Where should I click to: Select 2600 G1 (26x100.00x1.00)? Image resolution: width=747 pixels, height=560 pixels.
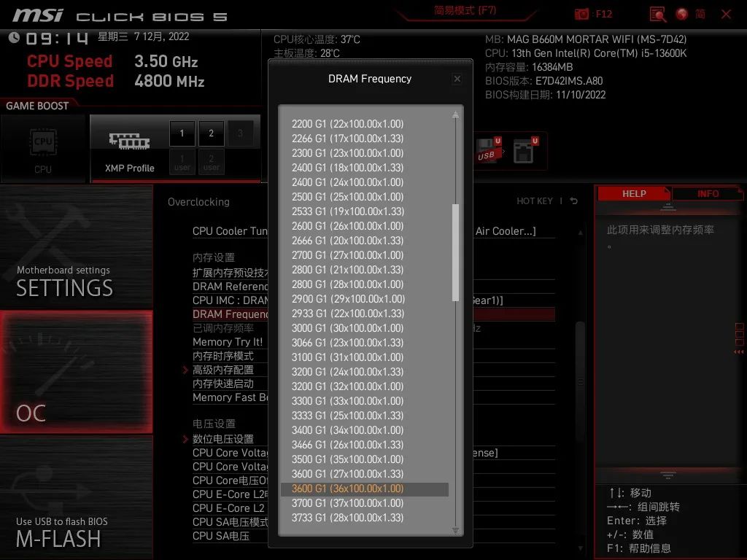[347, 226]
